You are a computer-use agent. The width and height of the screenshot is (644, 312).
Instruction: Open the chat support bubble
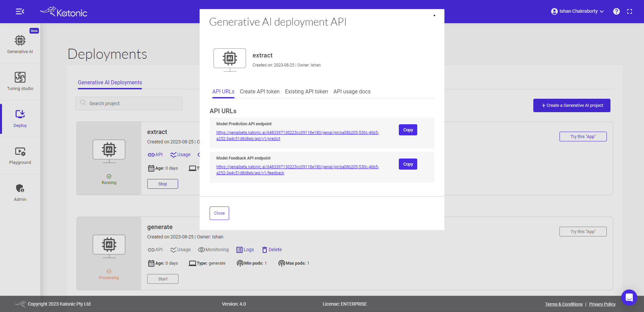(629, 297)
